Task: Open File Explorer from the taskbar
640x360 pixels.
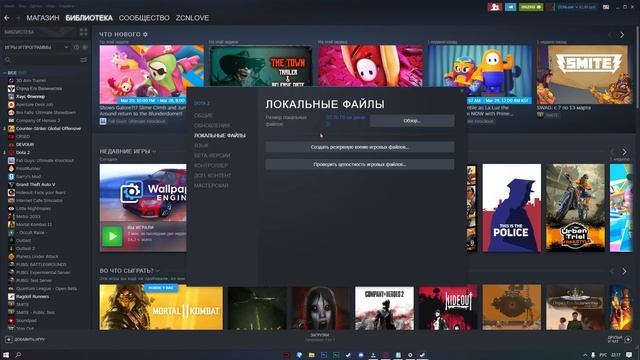Action: (x=311, y=355)
